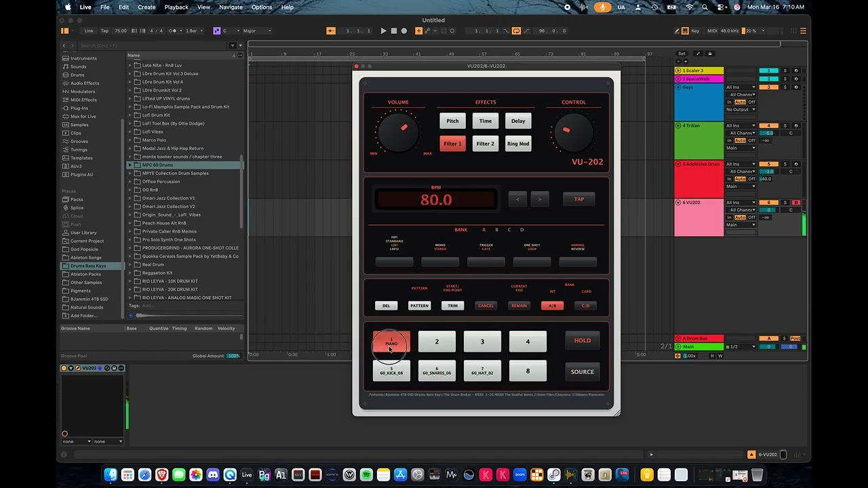Click the DEL button on VU-202
This screenshot has height=488, width=868.
pyautogui.click(x=386, y=306)
